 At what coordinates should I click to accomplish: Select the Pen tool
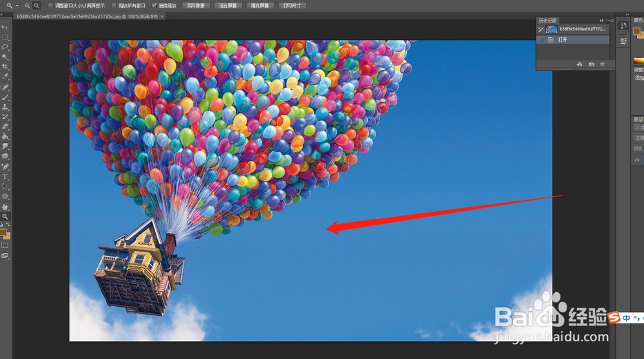coord(5,167)
